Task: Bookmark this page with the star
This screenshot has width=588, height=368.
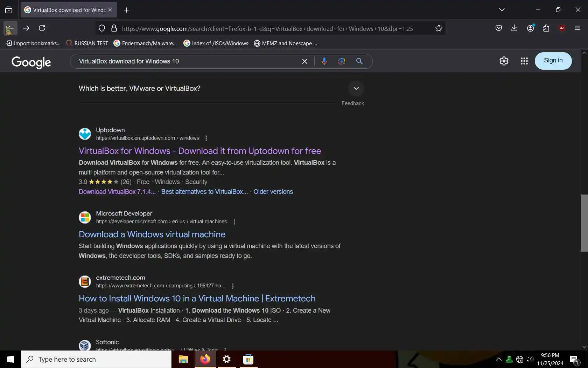Action: click(439, 28)
